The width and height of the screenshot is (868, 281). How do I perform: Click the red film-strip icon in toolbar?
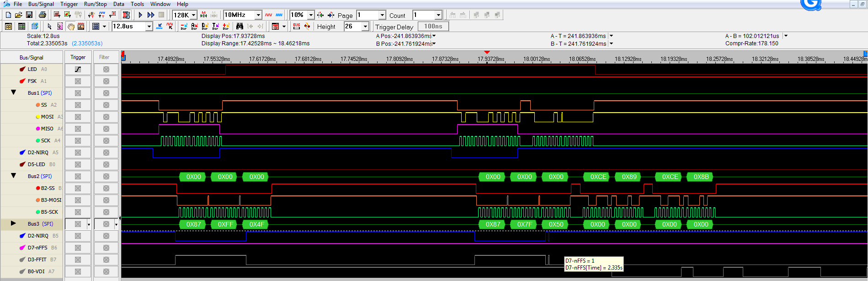(127, 15)
